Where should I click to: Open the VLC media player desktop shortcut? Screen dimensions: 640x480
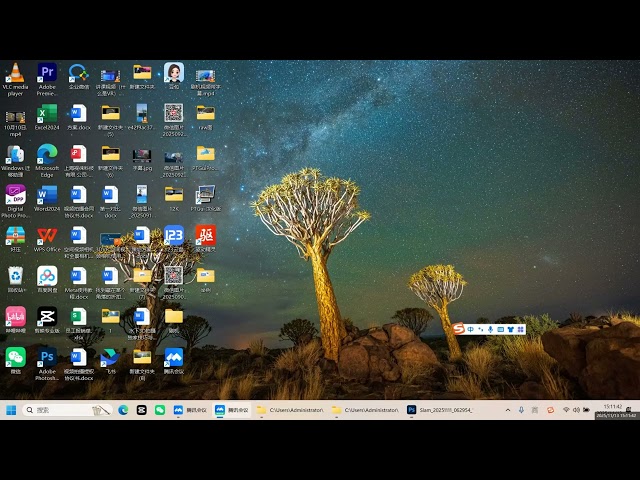(15, 80)
